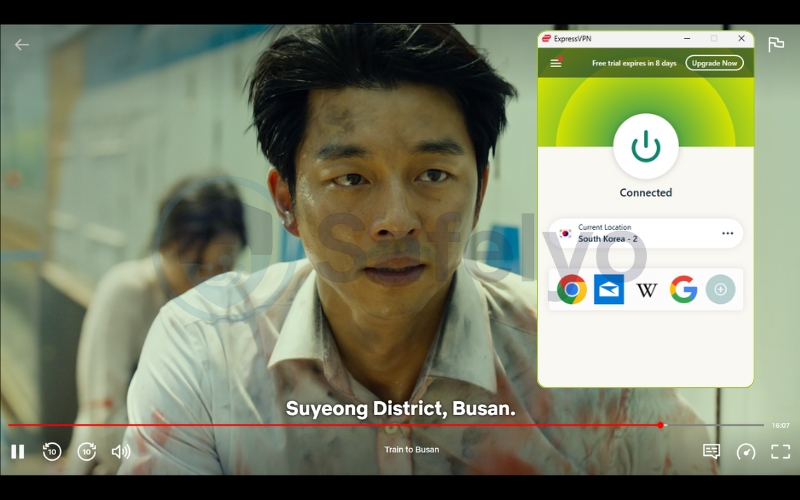Click the remaining time 16:07
Image resolution: width=800 pixels, height=500 pixels.
(x=781, y=425)
